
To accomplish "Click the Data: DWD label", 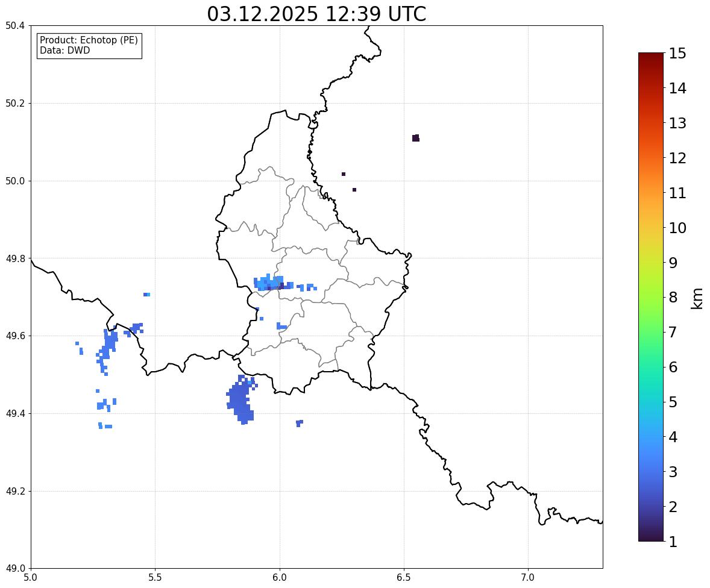I will [64, 50].
